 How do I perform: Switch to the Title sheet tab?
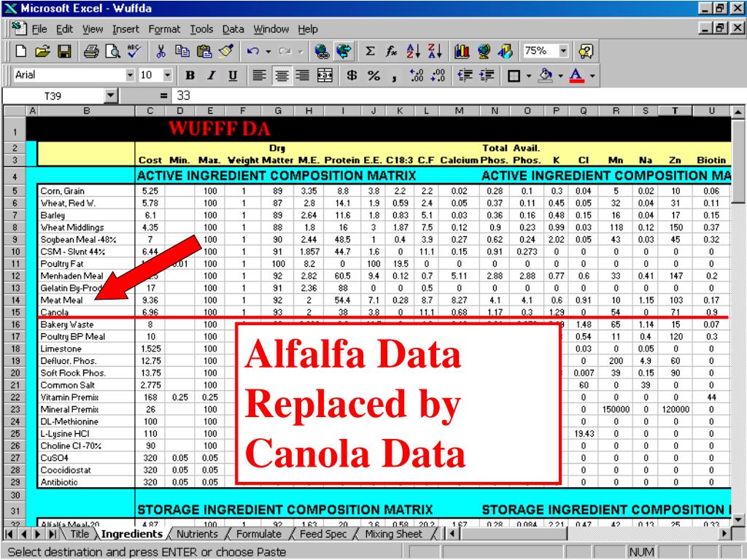[80, 534]
